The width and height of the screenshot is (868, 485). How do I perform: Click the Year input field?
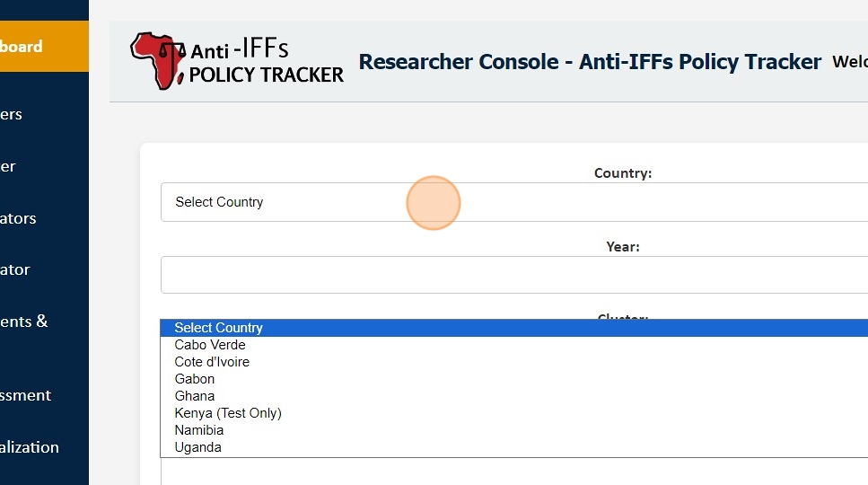click(513, 275)
